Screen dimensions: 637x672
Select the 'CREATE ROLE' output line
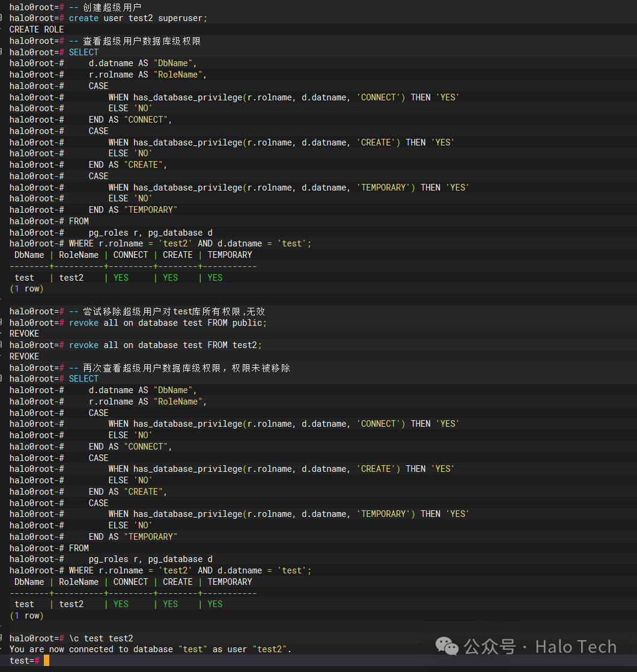pyautogui.click(x=37, y=29)
